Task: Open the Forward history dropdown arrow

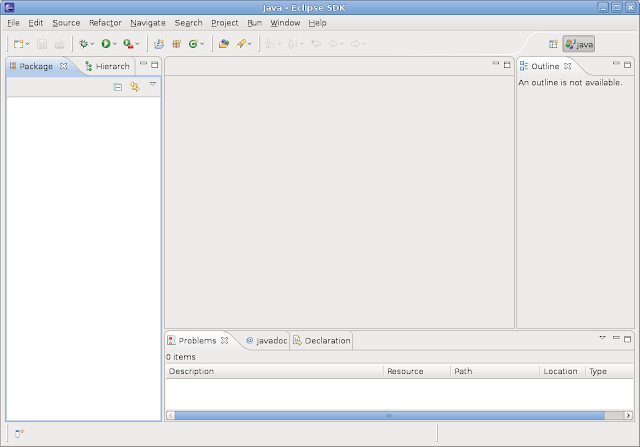Action: click(x=364, y=44)
